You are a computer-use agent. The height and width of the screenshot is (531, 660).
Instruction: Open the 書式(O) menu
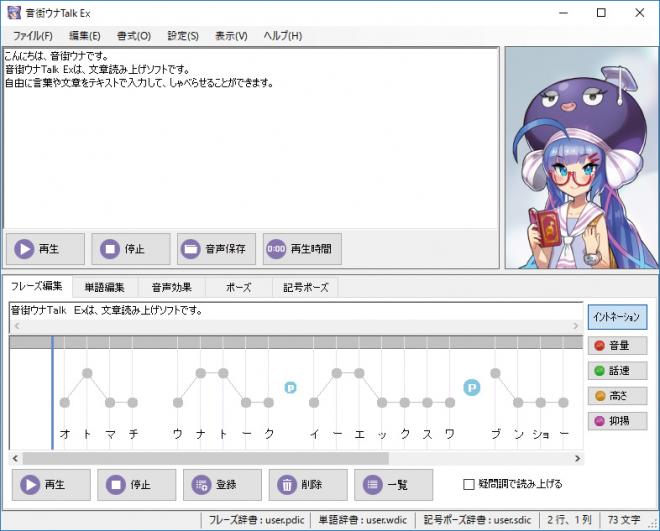(134, 36)
